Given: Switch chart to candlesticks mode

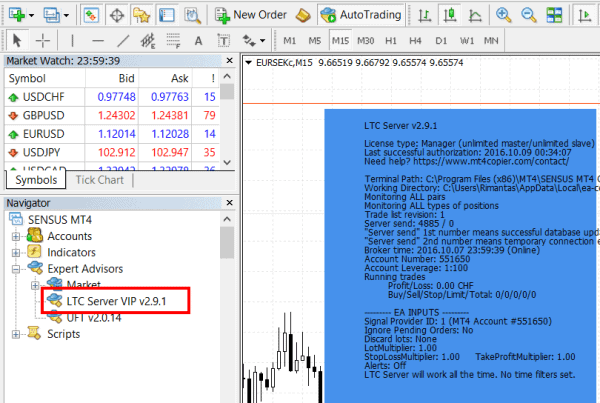Looking at the screenshot, I should (x=450, y=15).
